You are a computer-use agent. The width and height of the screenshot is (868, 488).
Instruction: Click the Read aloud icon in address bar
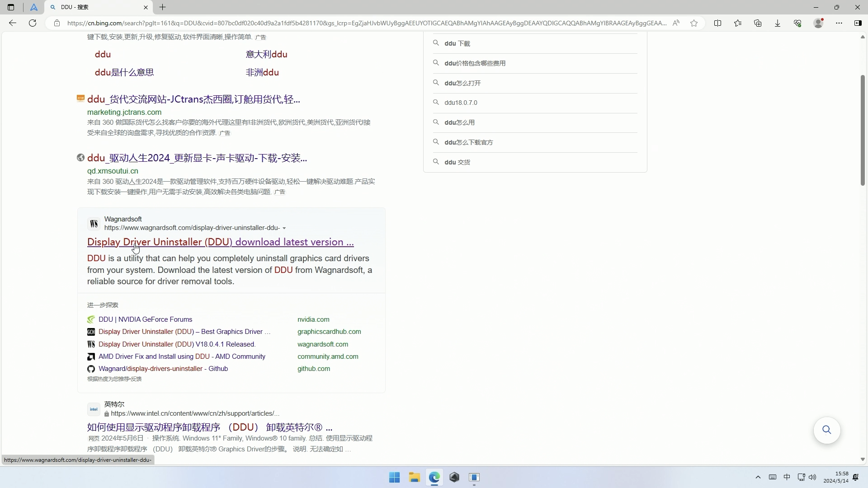[x=677, y=23]
